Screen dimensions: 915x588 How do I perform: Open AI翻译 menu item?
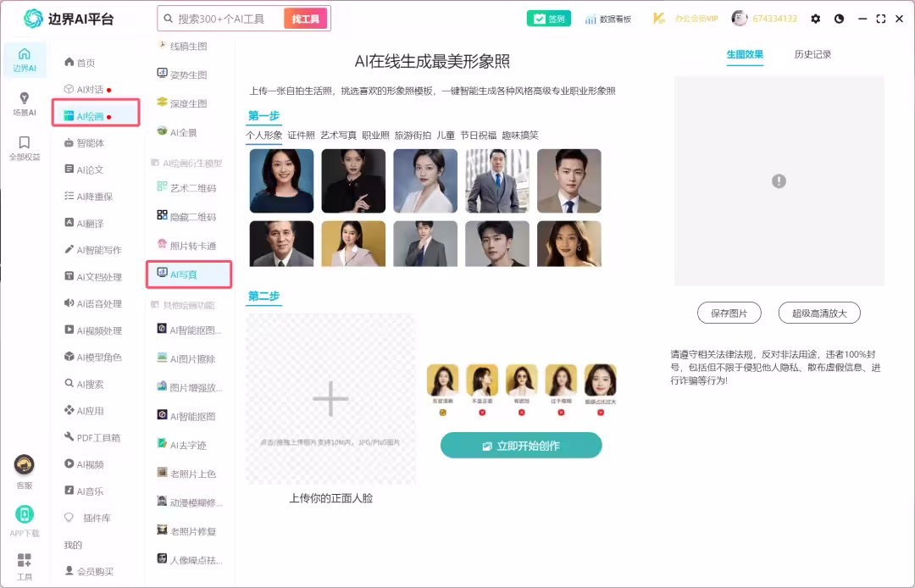tap(84, 224)
